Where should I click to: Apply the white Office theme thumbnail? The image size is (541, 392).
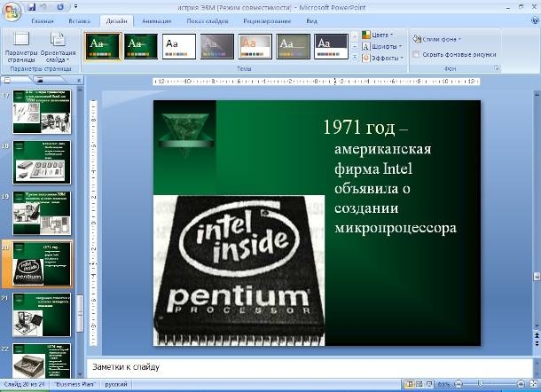[x=179, y=46]
